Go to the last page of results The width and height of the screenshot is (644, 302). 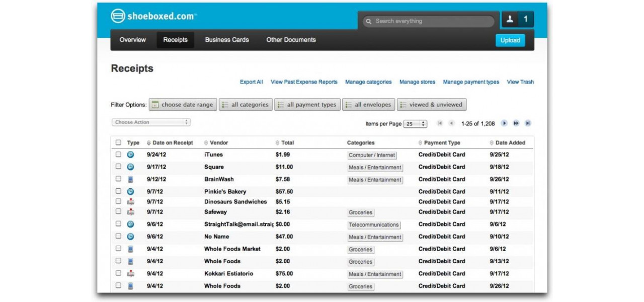[528, 123]
